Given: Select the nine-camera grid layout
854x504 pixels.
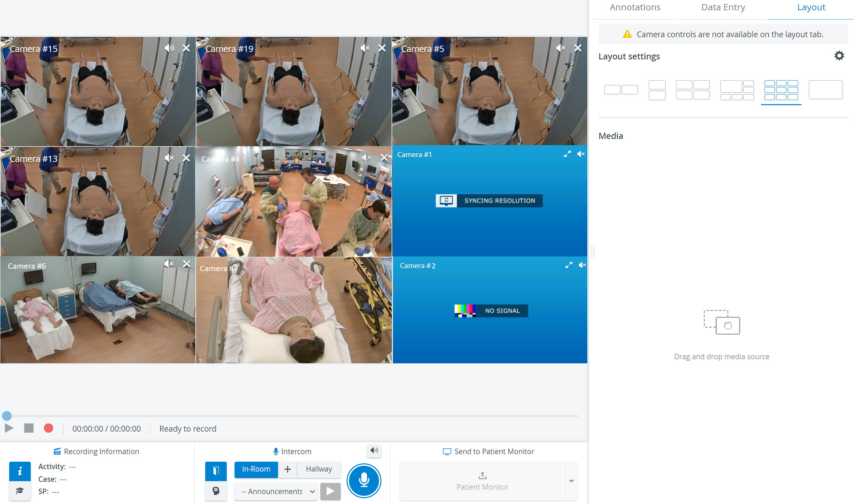Looking at the screenshot, I should 781,90.
